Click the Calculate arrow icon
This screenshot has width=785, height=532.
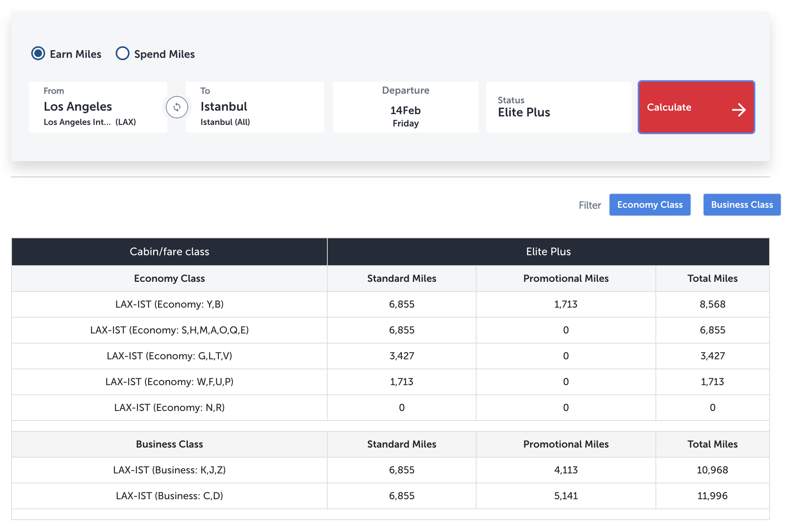click(739, 110)
